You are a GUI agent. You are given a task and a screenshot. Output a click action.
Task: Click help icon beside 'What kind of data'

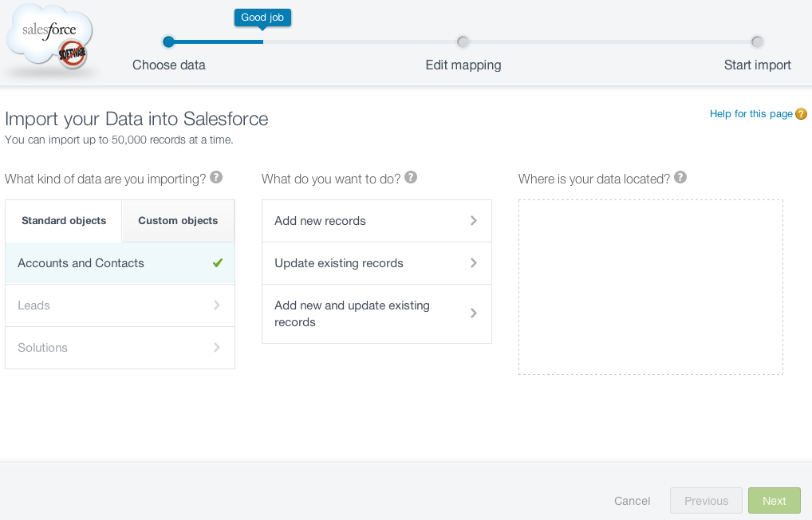[x=216, y=177]
